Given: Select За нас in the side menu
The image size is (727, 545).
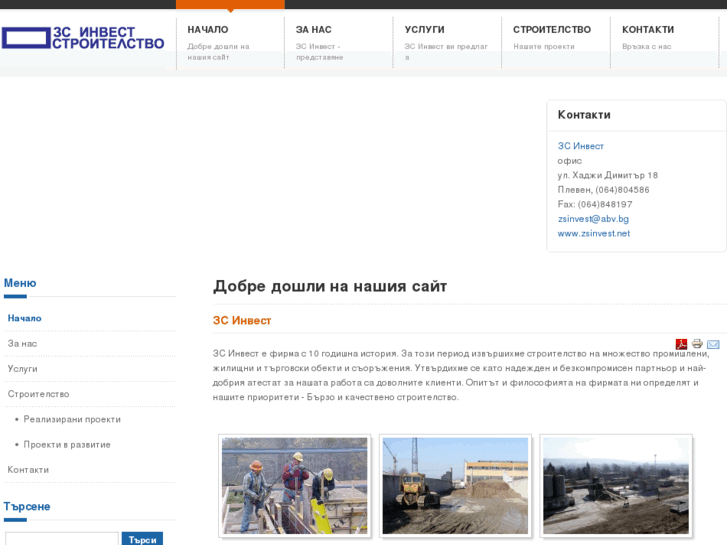Looking at the screenshot, I should [22, 344].
